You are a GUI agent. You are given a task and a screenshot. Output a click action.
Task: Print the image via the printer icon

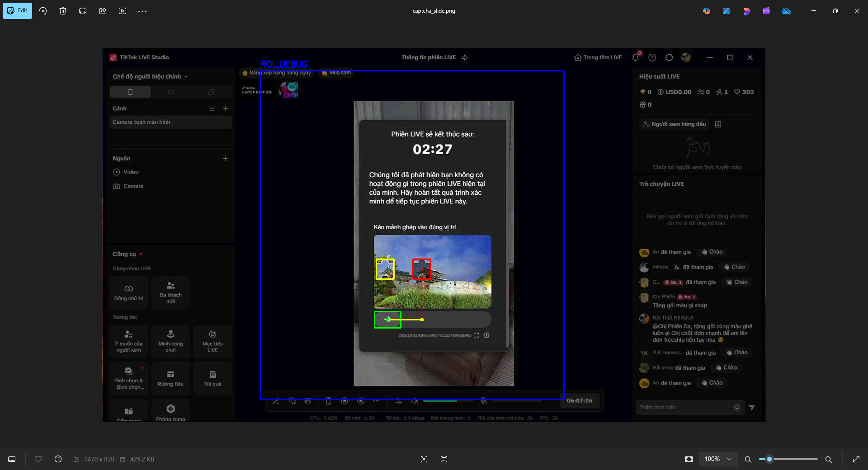coord(83,11)
